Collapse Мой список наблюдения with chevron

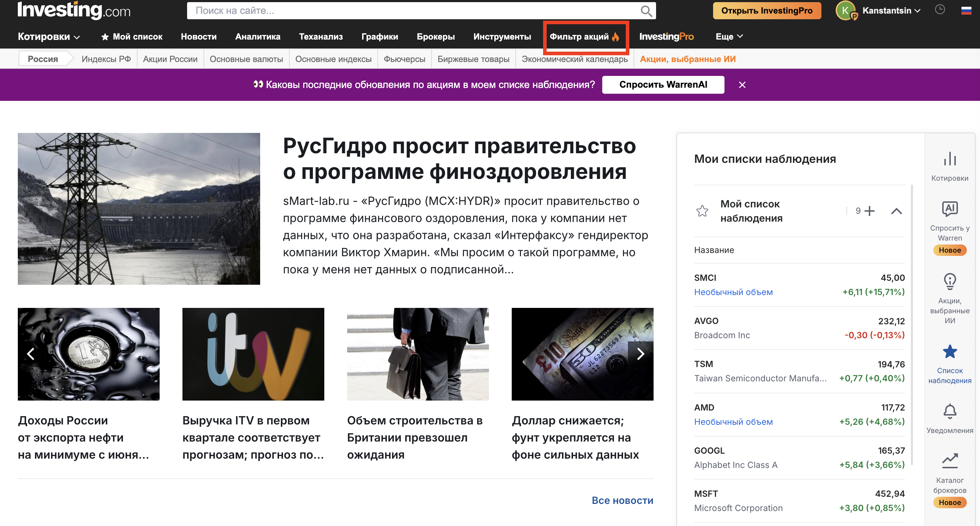[x=896, y=211]
